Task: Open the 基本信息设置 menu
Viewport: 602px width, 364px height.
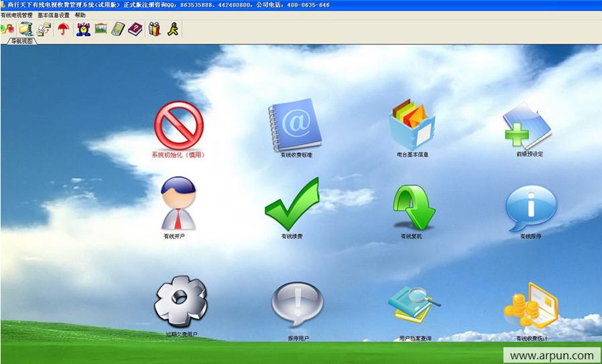Action: 53,15
